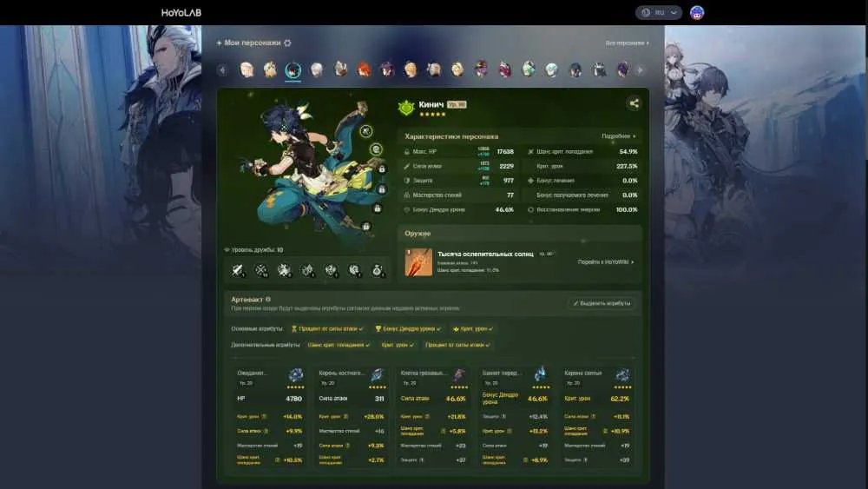Open the first unlocked constellation icon
The image size is (868, 489).
click(366, 131)
